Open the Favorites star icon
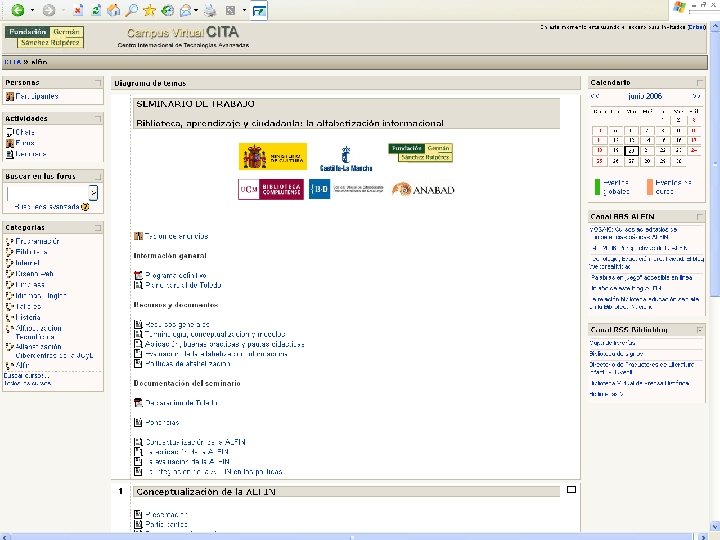This screenshot has width=720, height=540. pyautogui.click(x=149, y=10)
